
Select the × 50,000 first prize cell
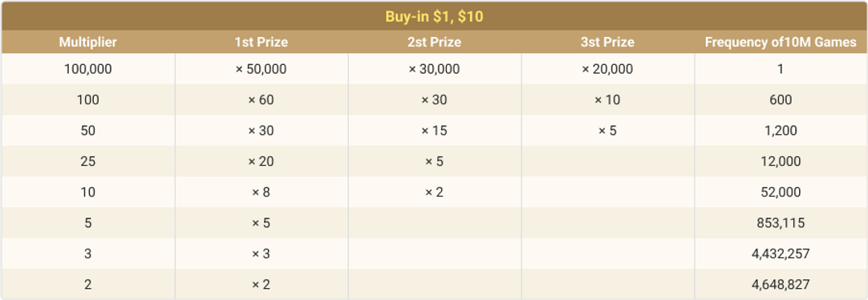pyautogui.click(x=262, y=69)
